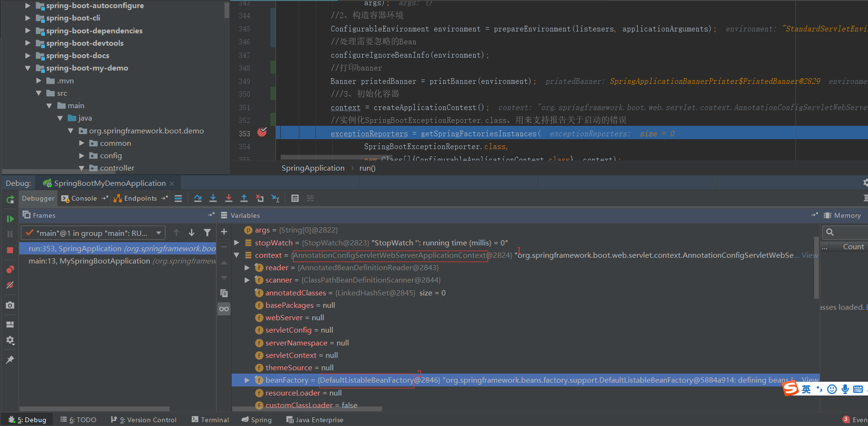This screenshot has height=426, width=868.
Task: Click SpringApplication in breadcrumb
Action: [313, 168]
